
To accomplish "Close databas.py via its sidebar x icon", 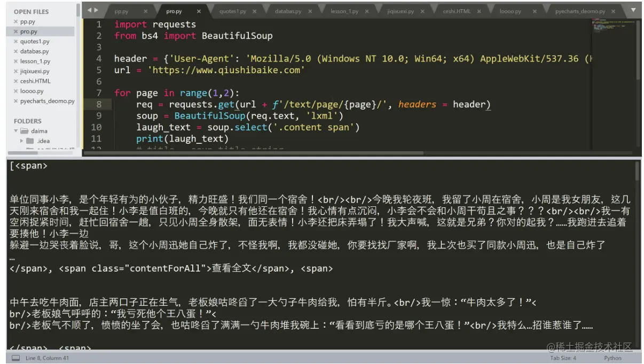I will [x=15, y=51].
